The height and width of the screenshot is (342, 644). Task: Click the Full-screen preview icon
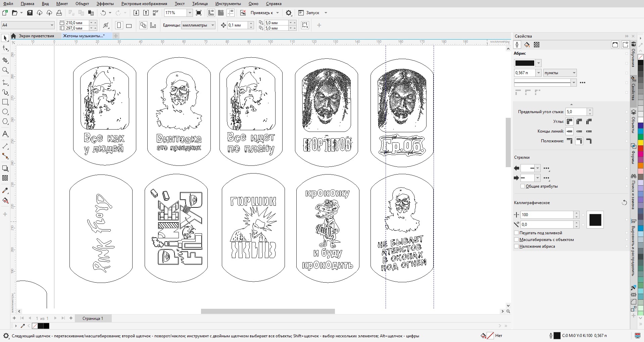click(199, 13)
